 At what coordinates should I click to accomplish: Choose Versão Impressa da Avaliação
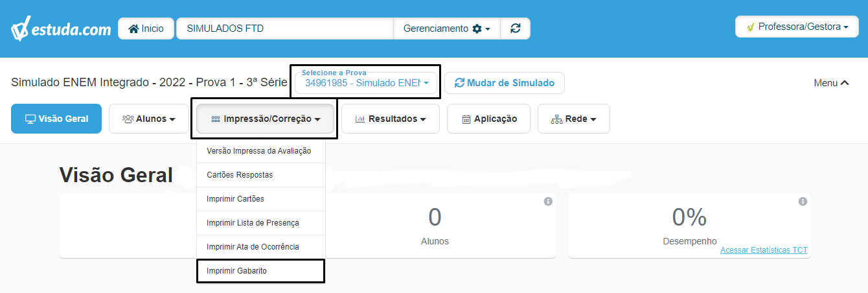[260, 151]
